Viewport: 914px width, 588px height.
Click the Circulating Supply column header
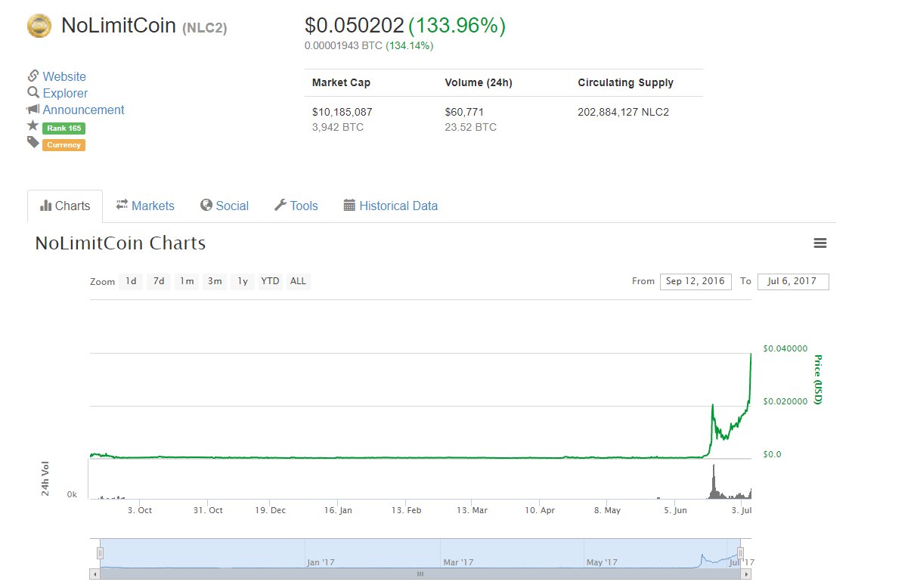point(625,82)
